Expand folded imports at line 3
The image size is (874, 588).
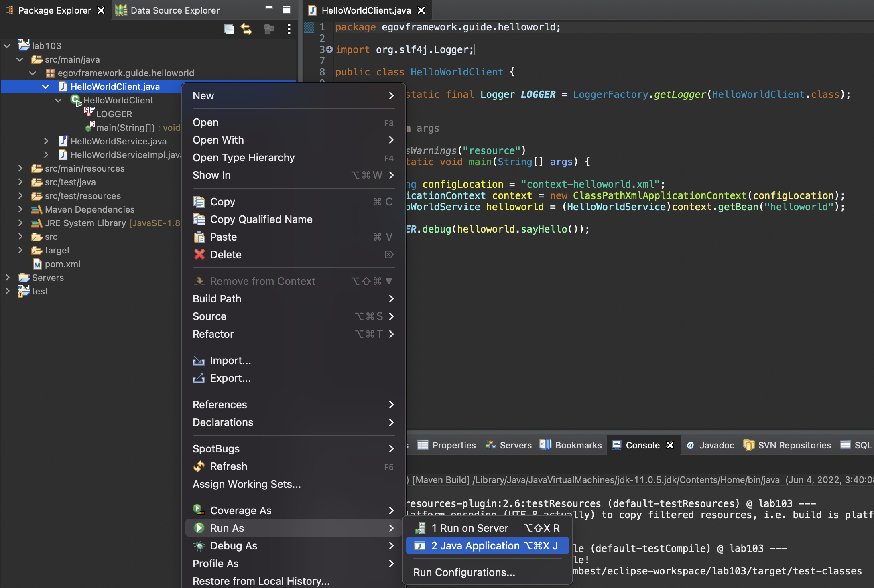[x=329, y=49]
